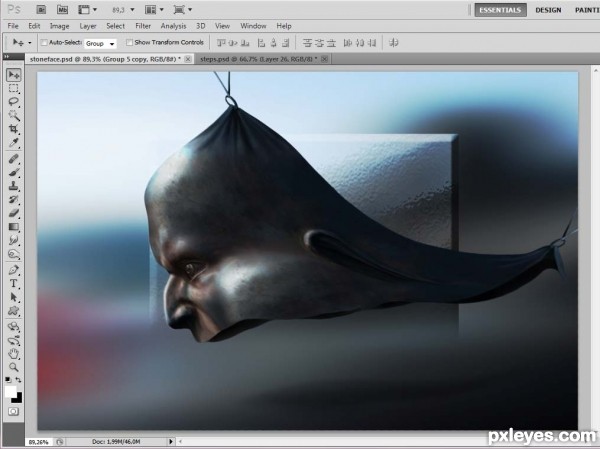Screen dimensions: 600x449
Task: Click Distribute Bottom Edges icon
Action: 331,42
